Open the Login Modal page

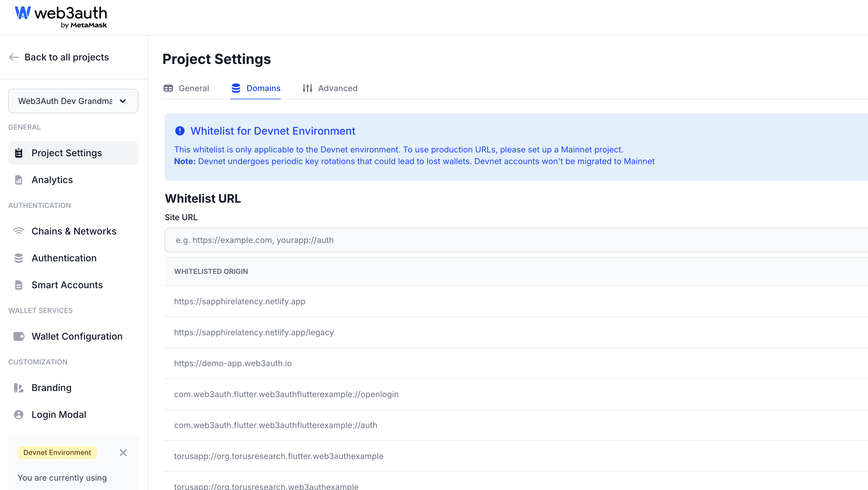[x=73, y=415]
